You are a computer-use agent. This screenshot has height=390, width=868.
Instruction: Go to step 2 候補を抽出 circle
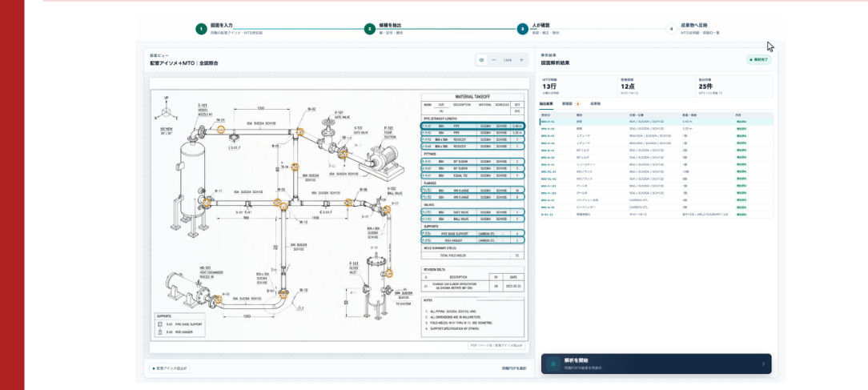370,29
